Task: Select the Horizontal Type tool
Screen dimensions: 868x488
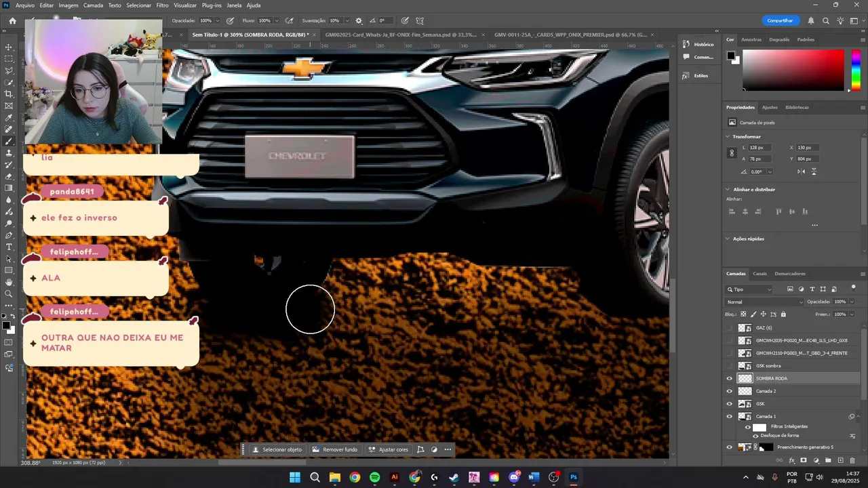Action: [9, 247]
